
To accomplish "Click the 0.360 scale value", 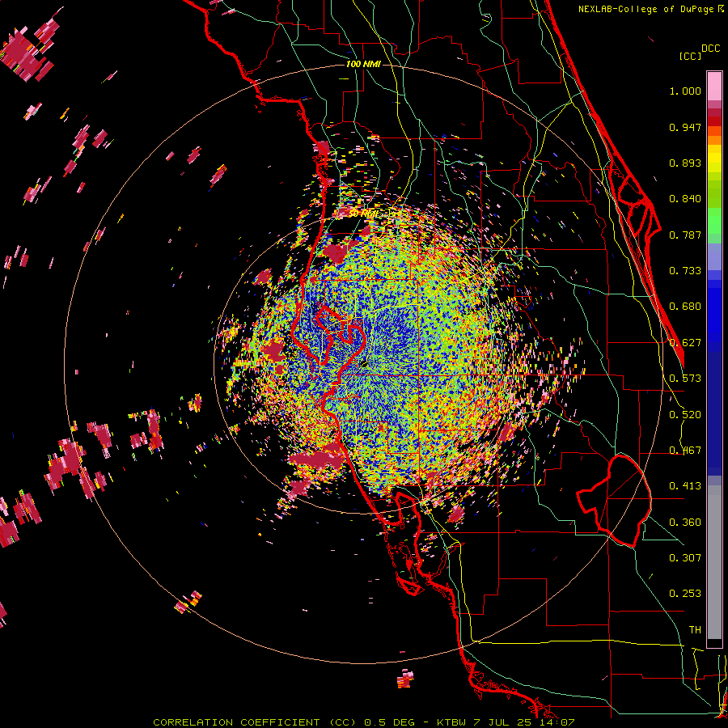I will [x=685, y=523].
